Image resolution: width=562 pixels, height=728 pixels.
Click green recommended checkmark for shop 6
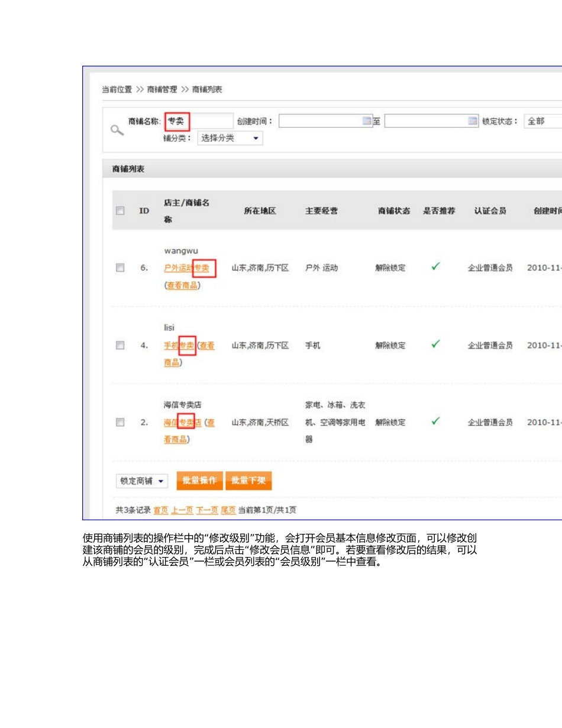click(435, 267)
